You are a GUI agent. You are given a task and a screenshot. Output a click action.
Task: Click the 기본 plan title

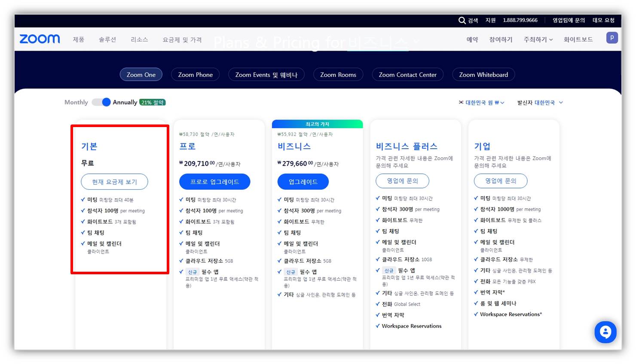[x=89, y=146]
